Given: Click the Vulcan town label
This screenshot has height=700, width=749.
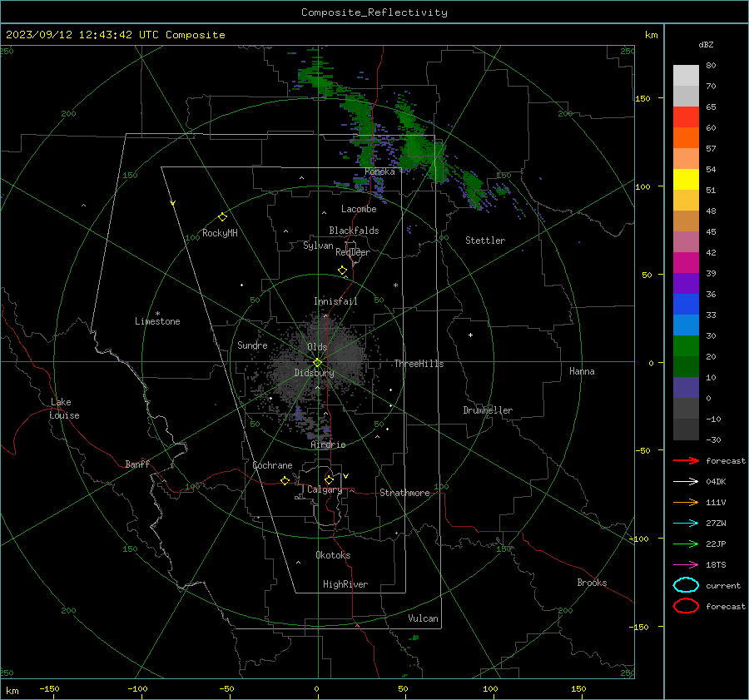Looking at the screenshot, I should [423, 618].
